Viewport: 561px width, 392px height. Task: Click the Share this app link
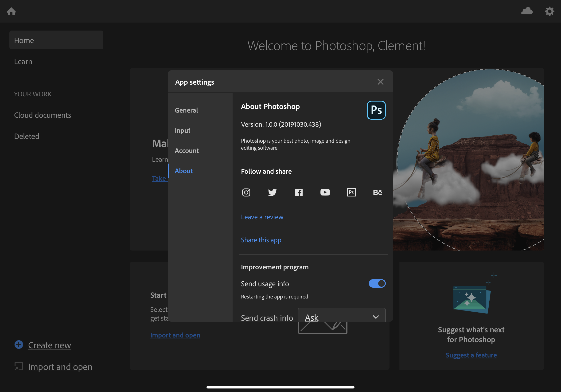261,240
